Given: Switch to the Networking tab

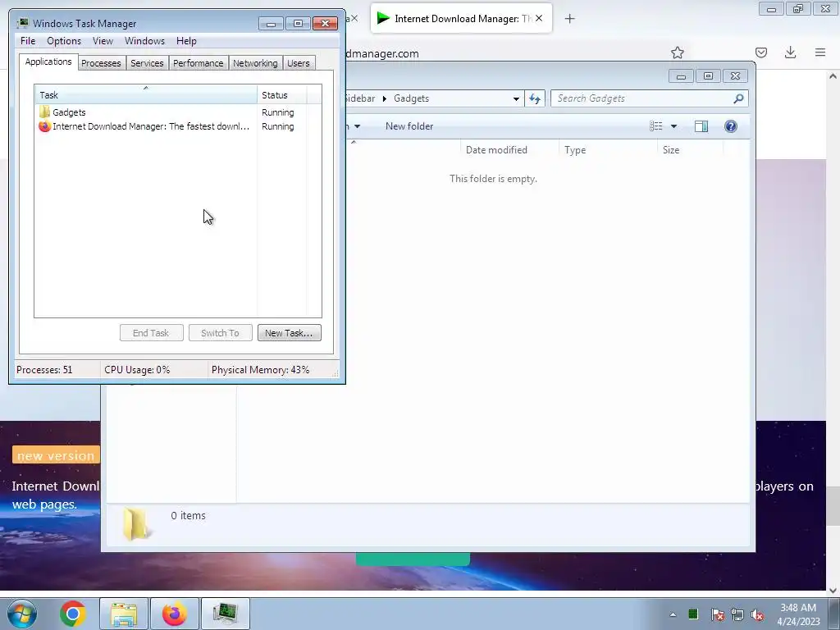Looking at the screenshot, I should coord(255,63).
